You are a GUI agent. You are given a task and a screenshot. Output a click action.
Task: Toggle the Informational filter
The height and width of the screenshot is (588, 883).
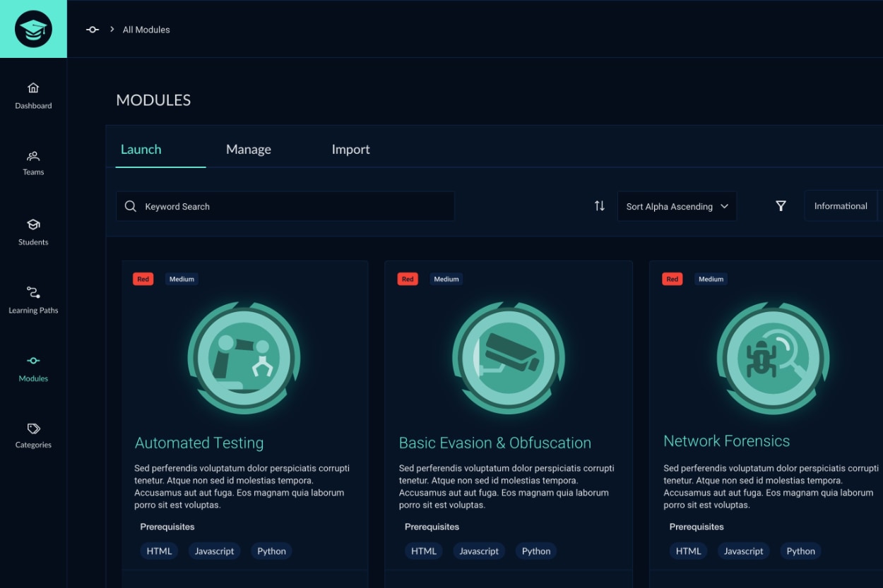point(840,206)
